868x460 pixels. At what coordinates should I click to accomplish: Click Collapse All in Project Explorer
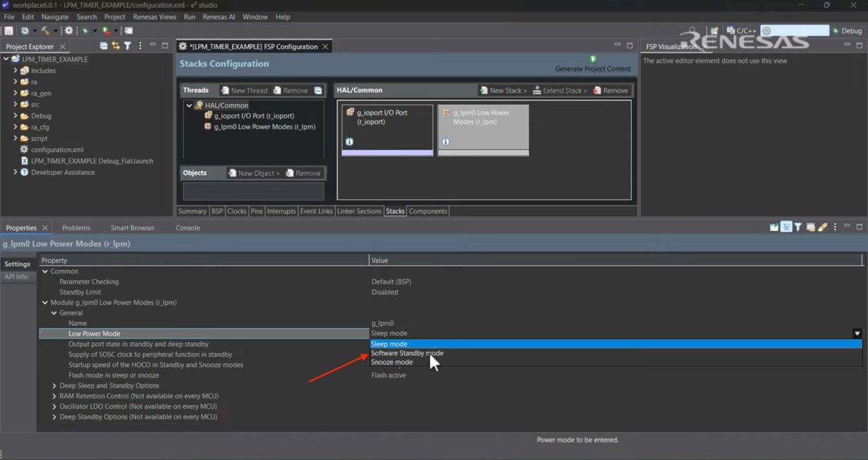103,46
